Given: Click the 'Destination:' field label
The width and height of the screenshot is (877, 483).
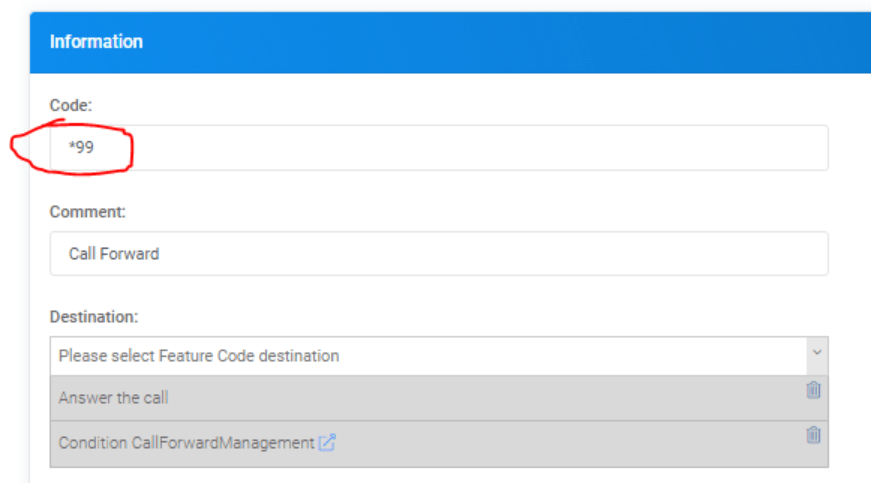Looking at the screenshot, I should [94, 316].
